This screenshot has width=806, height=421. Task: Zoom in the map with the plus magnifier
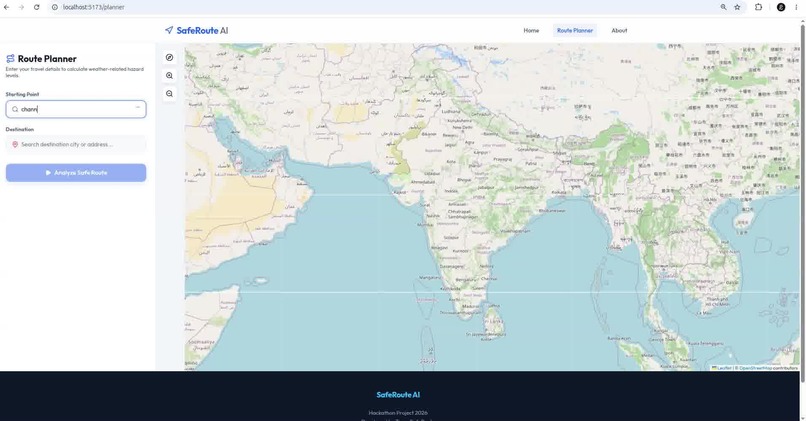click(169, 76)
